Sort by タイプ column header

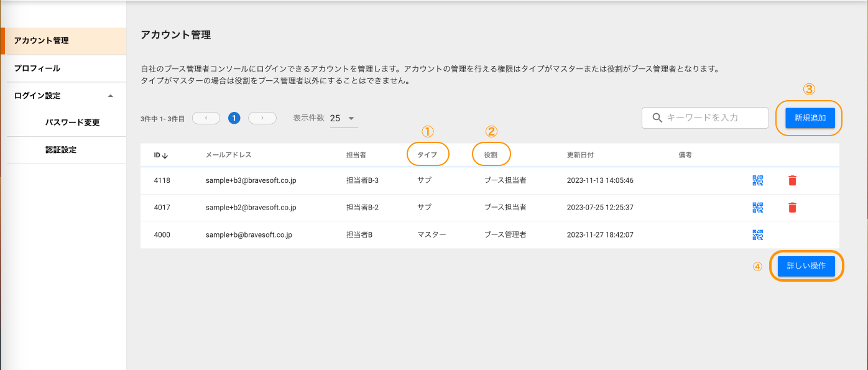[427, 155]
